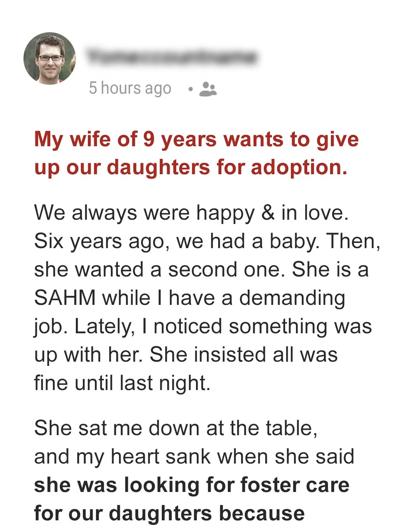Click the title line "up our daughters for adoption."
The height and width of the screenshot is (525, 420).
191,168
